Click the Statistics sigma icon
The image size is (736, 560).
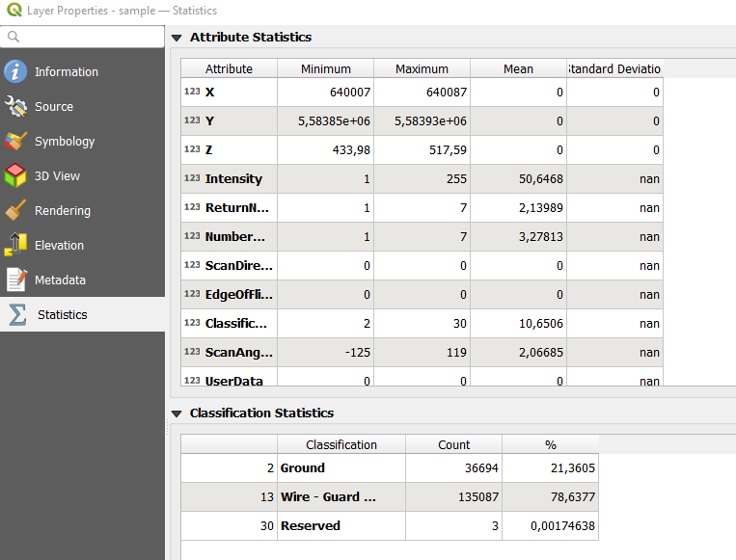pos(17,315)
